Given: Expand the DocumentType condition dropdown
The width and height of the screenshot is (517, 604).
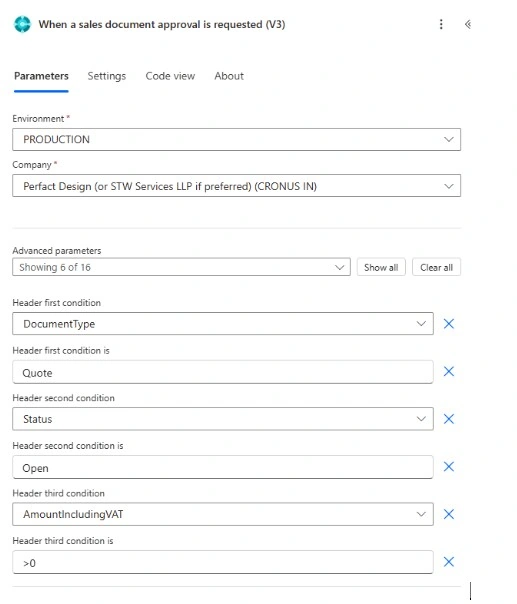Looking at the screenshot, I should (x=223, y=324).
